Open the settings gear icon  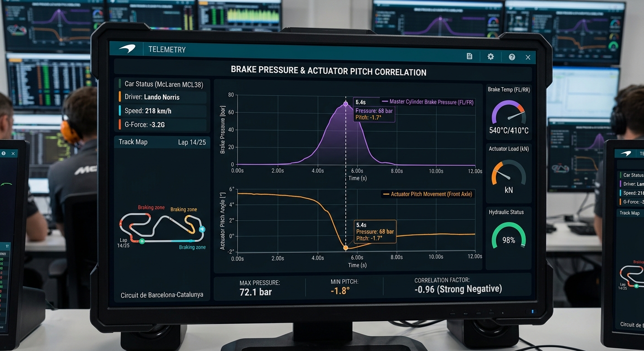[491, 57]
